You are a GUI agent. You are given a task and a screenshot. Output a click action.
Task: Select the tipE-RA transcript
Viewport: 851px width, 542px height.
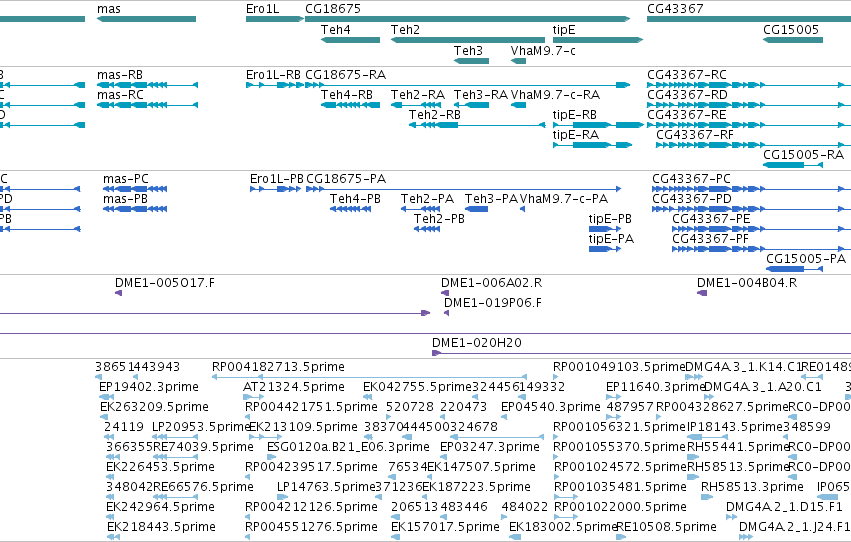pyautogui.click(x=592, y=145)
